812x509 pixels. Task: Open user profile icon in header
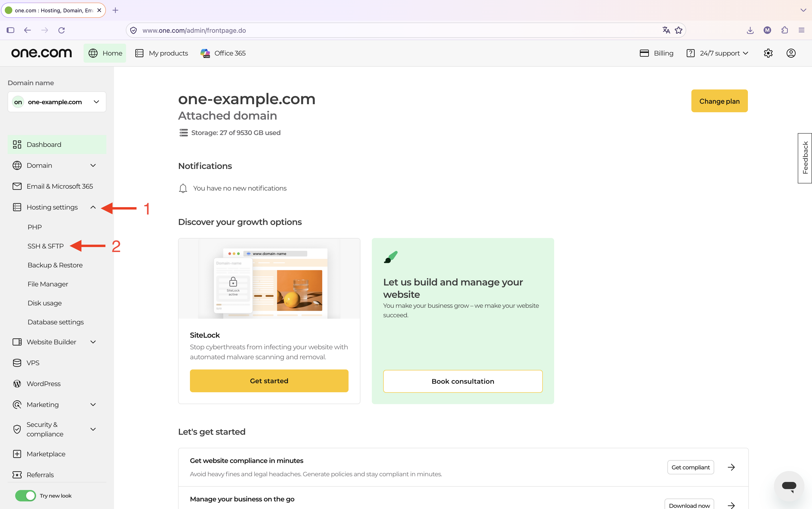(x=791, y=53)
